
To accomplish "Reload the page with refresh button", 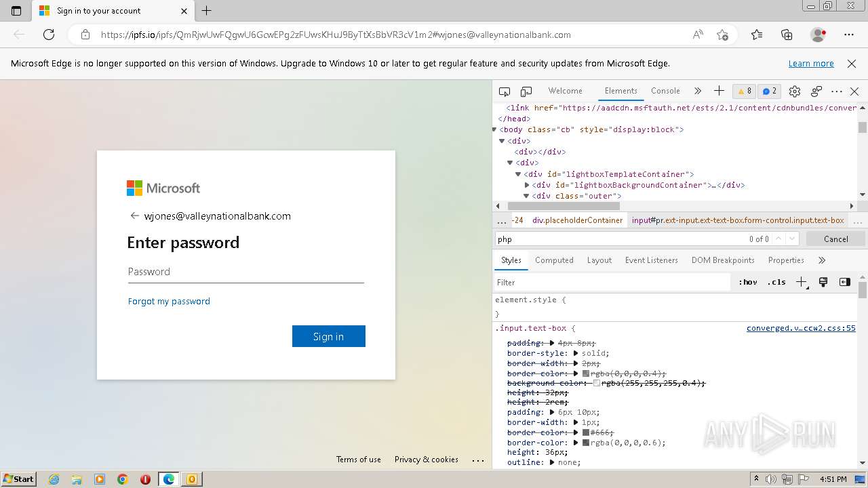I will 49,35.
